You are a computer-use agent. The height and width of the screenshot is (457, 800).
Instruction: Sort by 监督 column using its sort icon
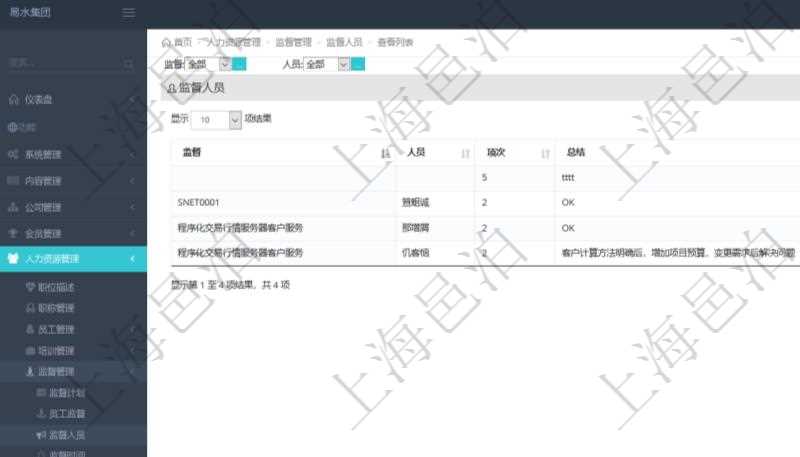(x=385, y=153)
